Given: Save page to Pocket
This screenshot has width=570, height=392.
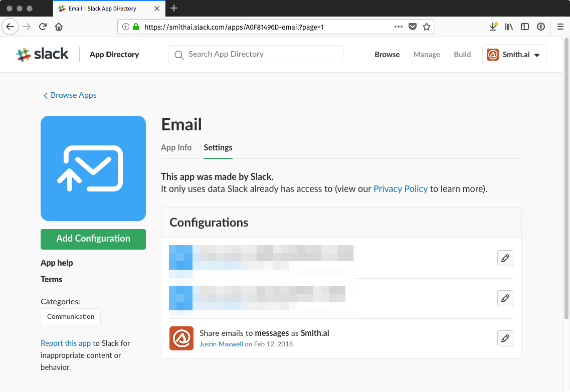Looking at the screenshot, I should click(x=413, y=27).
